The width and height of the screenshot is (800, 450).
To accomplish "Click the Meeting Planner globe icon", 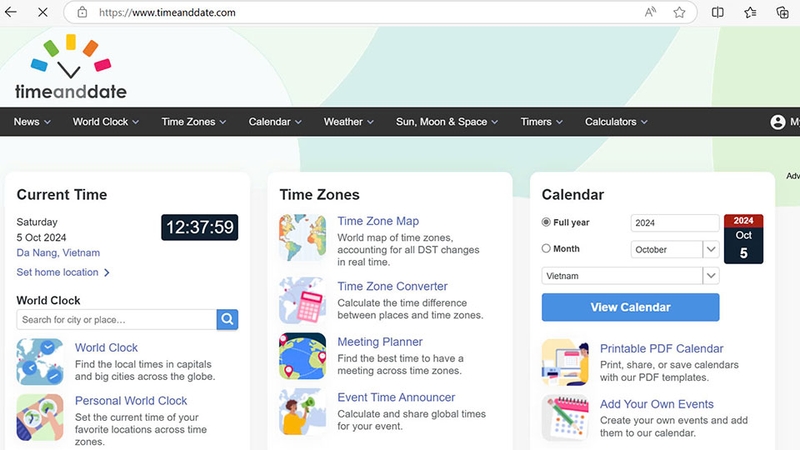I will coord(303,356).
